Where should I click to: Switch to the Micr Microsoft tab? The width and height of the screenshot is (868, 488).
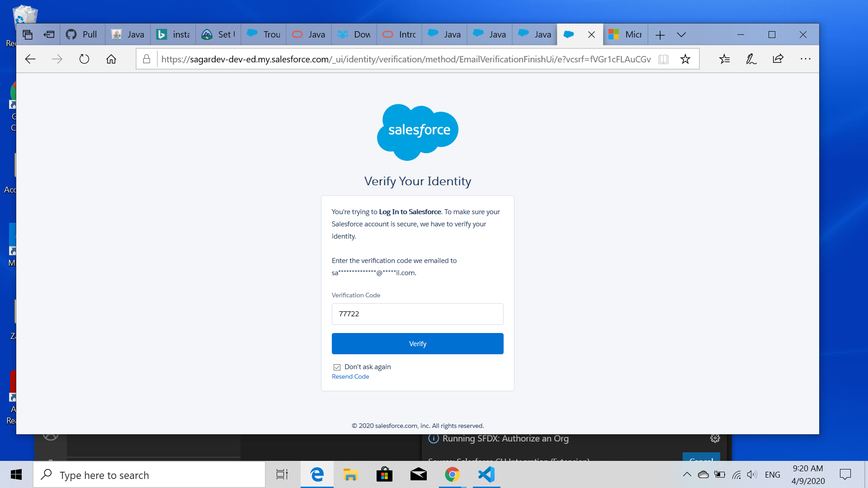pos(625,34)
